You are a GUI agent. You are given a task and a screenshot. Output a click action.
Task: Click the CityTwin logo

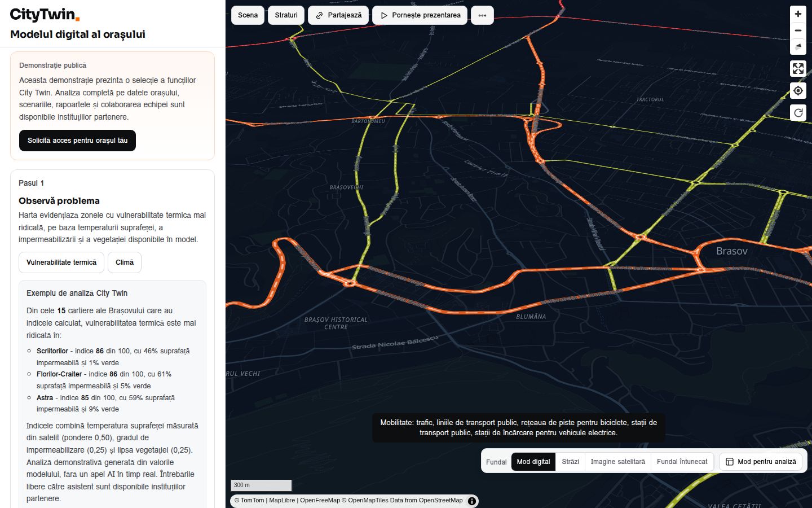pyautogui.click(x=45, y=15)
